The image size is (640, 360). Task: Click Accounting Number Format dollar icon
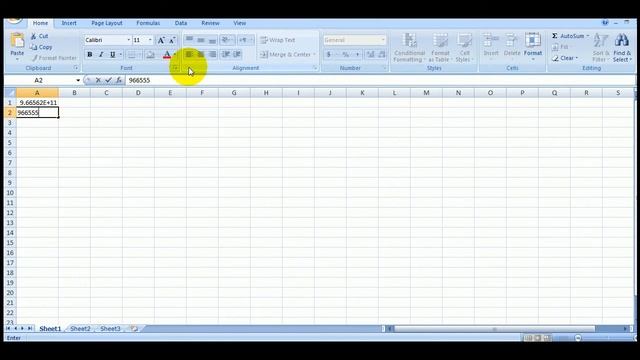click(329, 54)
